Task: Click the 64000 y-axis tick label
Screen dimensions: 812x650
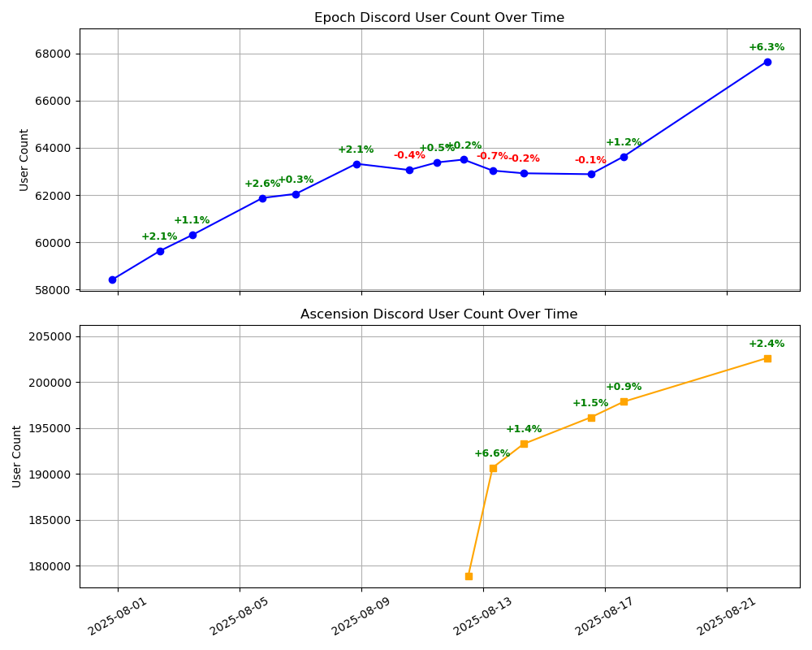Action: coord(52,148)
